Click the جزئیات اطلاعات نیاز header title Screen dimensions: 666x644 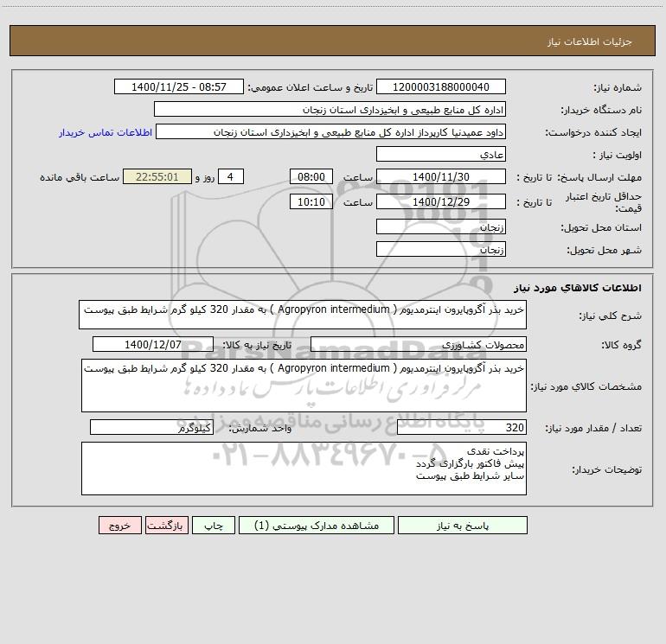(x=590, y=41)
